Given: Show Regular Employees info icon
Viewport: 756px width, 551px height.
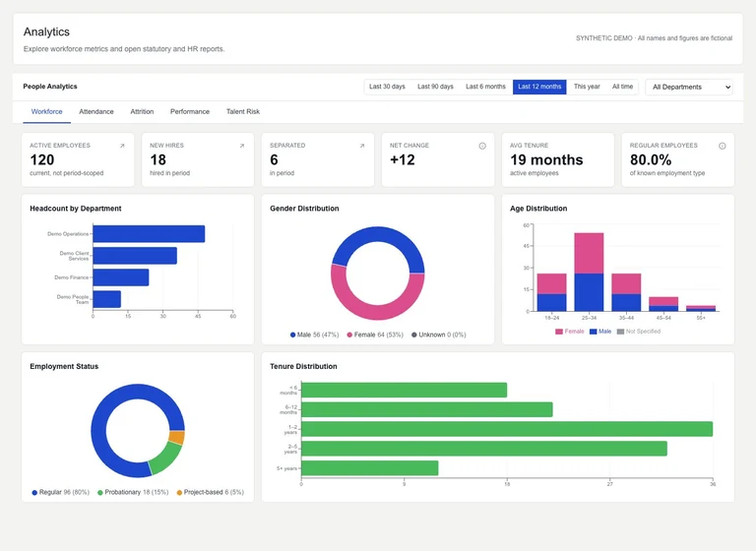Looking at the screenshot, I should click(723, 146).
